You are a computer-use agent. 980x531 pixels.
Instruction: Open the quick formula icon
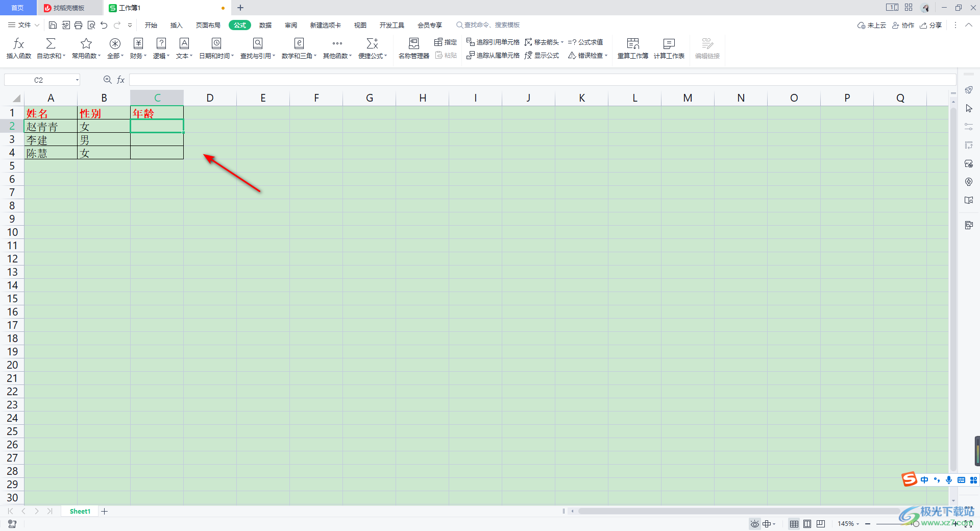373,44
